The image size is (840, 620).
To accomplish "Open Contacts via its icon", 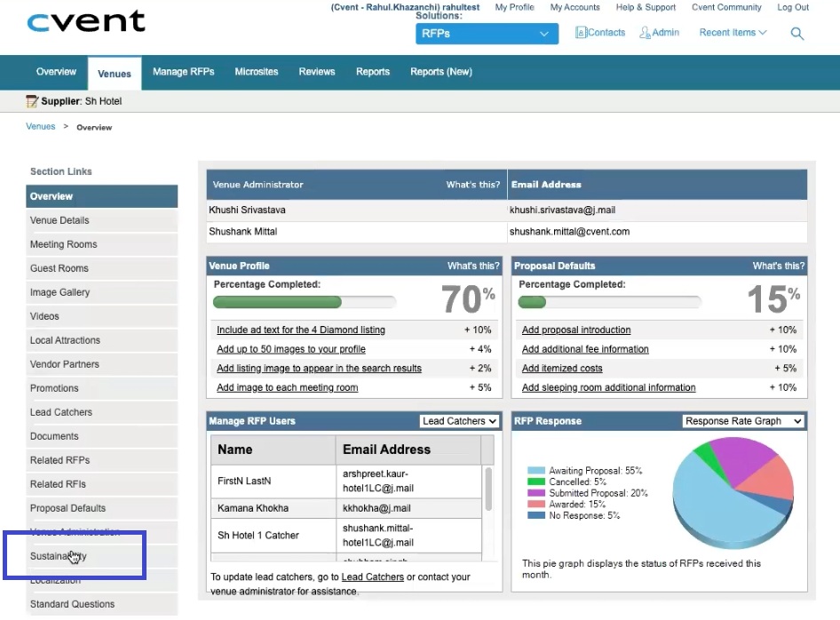I will (581, 33).
